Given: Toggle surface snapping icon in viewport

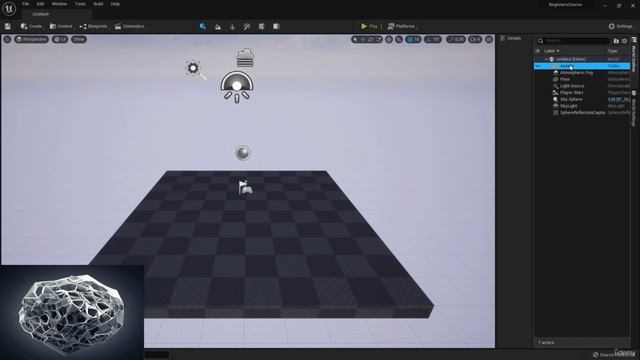Looking at the screenshot, I should pyautogui.click(x=399, y=40).
